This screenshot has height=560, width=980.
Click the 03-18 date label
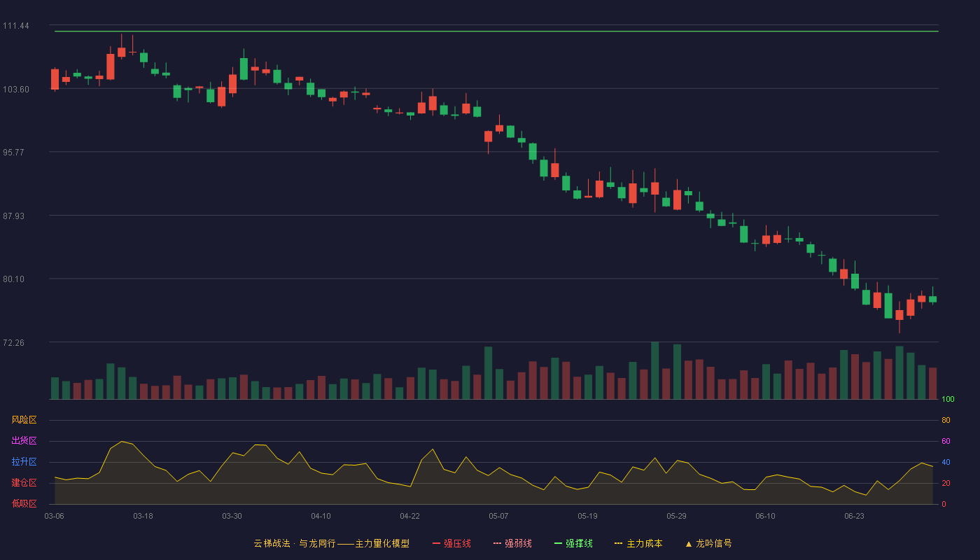click(x=143, y=516)
